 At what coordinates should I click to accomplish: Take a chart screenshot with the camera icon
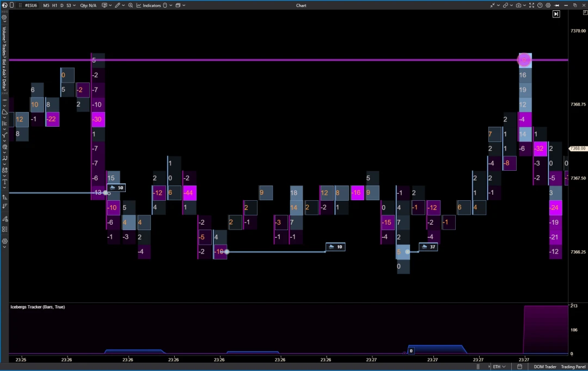(x=519, y=5)
